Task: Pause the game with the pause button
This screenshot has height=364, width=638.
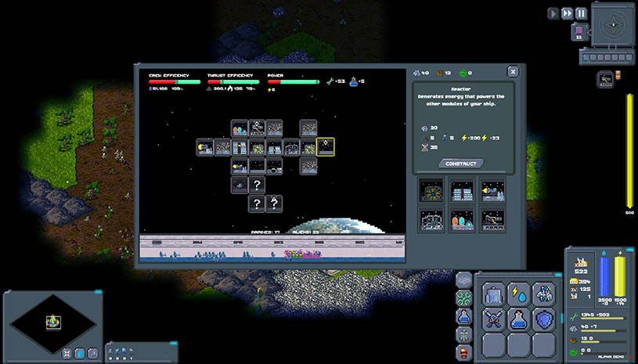Action: point(581,13)
